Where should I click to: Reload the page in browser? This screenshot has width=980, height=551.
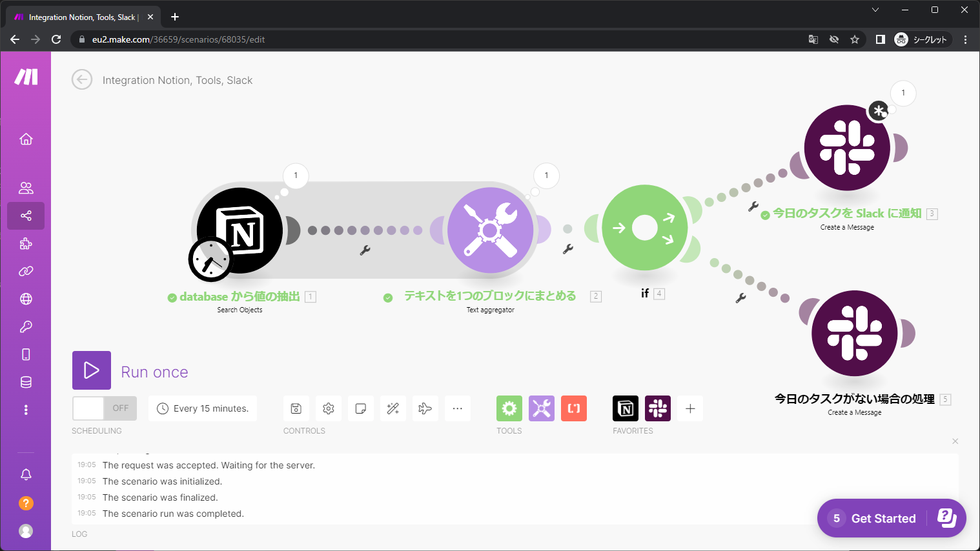pyautogui.click(x=56, y=39)
